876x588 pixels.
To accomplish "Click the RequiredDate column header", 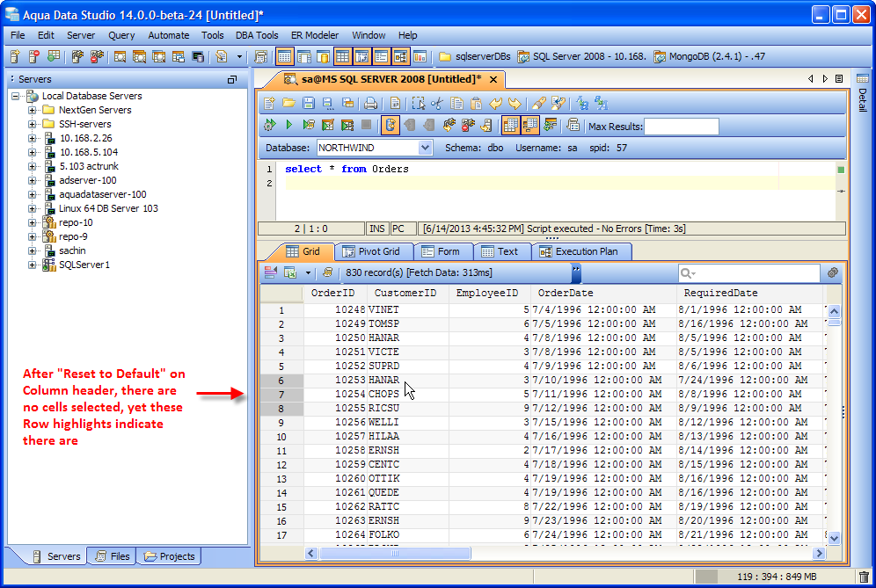I will pyautogui.click(x=749, y=294).
